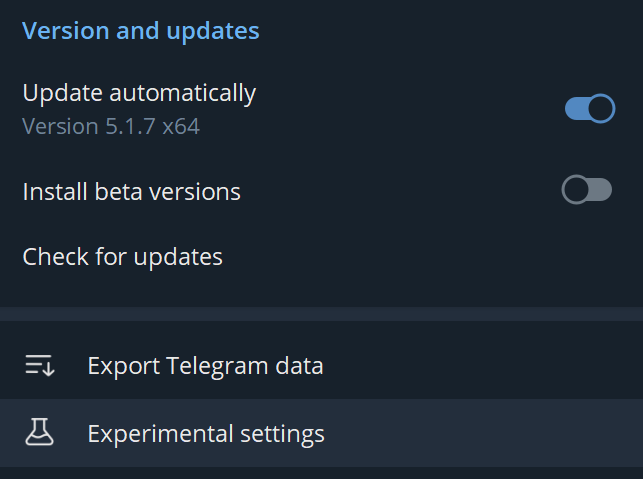This screenshot has width=643, height=479.
Task: Click the Experimental settings flask icon
Action: pos(40,433)
